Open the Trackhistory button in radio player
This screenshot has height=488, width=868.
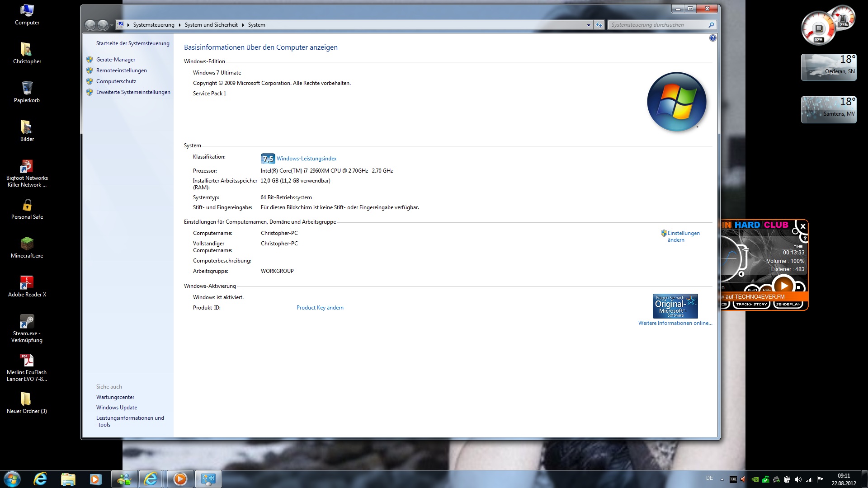(x=751, y=305)
